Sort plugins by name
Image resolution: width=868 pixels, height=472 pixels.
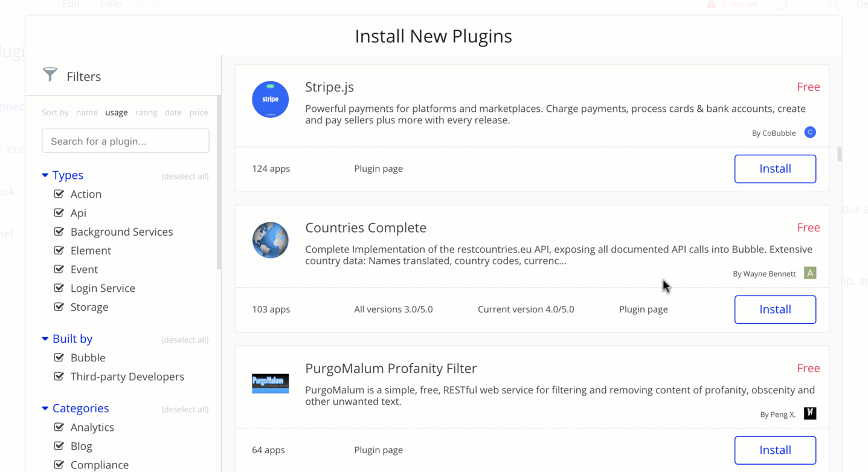point(86,112)
